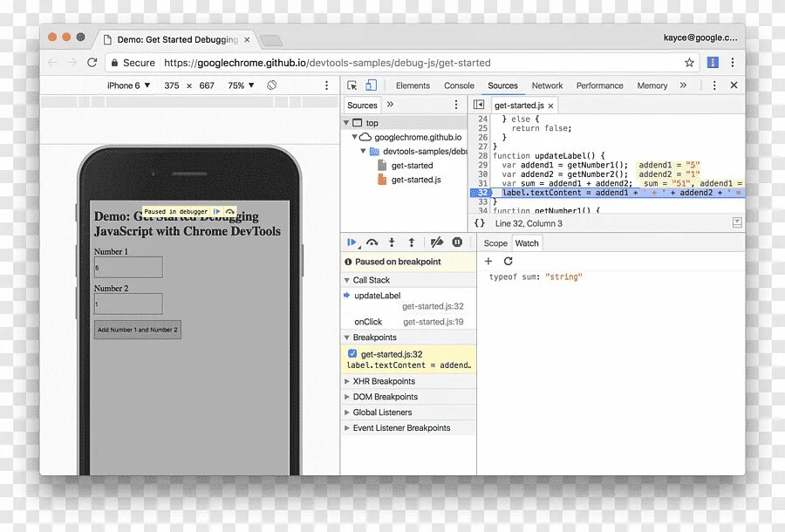Open the Network tab
This screenshot has width=785, height=532.
(x=547, y=85)
